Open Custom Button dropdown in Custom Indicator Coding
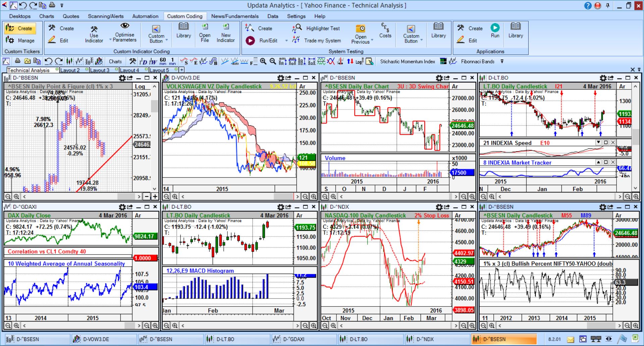 click(166, 41)
